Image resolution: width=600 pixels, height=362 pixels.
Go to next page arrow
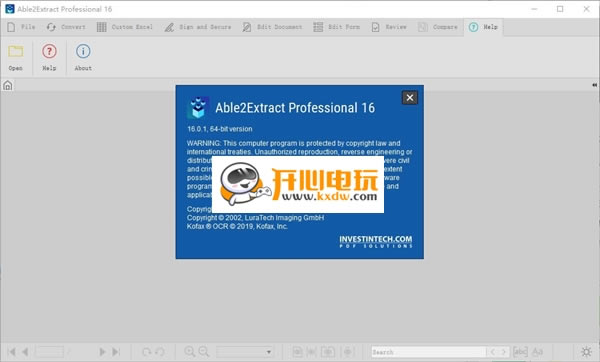(x=102, y=352)
